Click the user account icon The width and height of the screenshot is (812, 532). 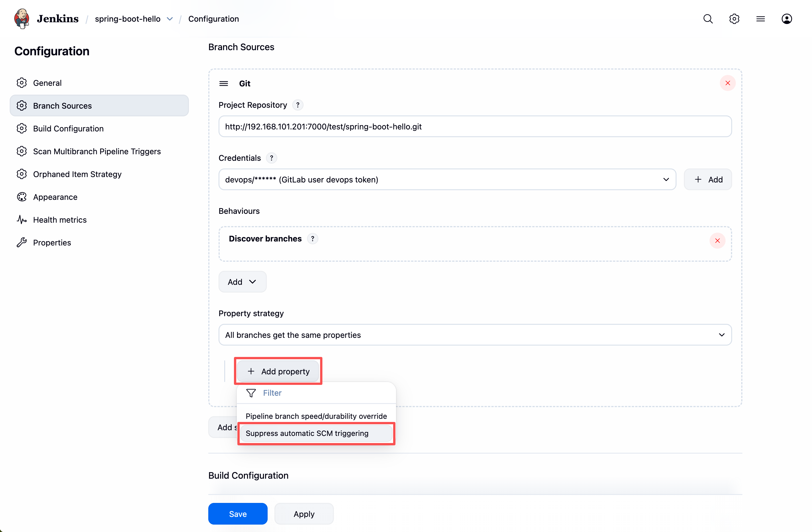[x=786, y=19]
